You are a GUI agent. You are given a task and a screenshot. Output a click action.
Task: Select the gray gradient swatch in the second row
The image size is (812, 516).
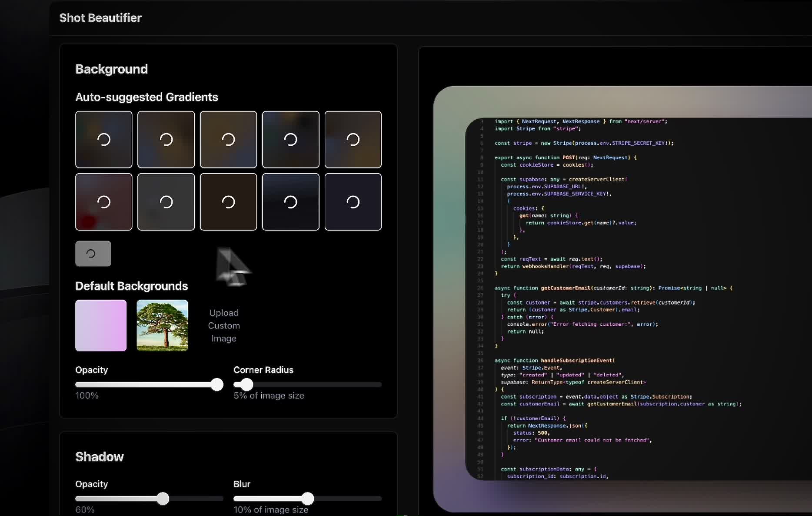pyautogui.click(x=166, y=202)
